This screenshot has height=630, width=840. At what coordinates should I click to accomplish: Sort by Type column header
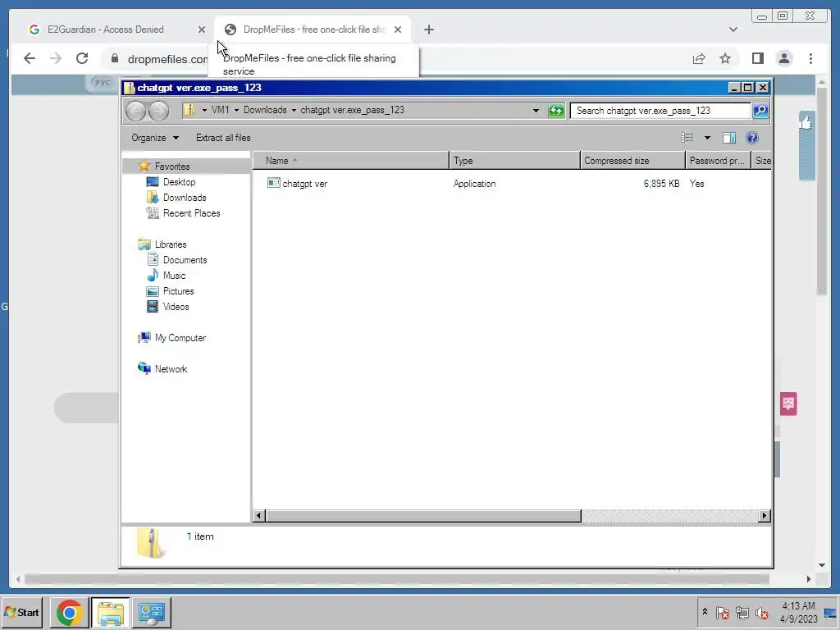(x=515, y=161)
